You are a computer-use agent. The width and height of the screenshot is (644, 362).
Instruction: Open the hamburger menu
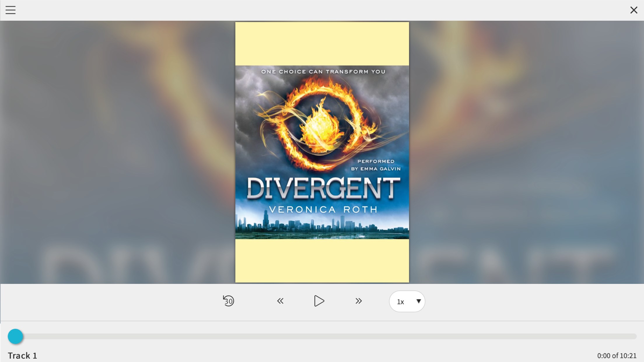tap(10, 10)
